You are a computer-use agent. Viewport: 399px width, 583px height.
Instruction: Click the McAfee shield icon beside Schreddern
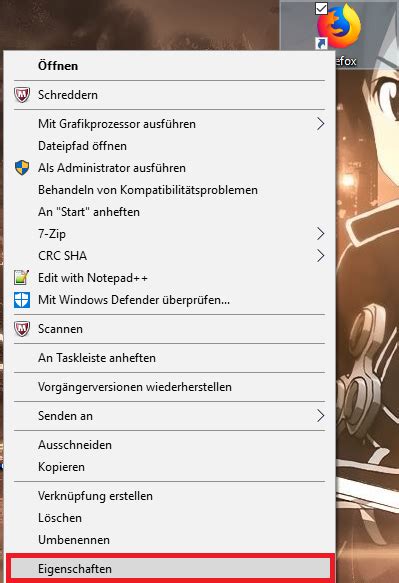(22, 95)
